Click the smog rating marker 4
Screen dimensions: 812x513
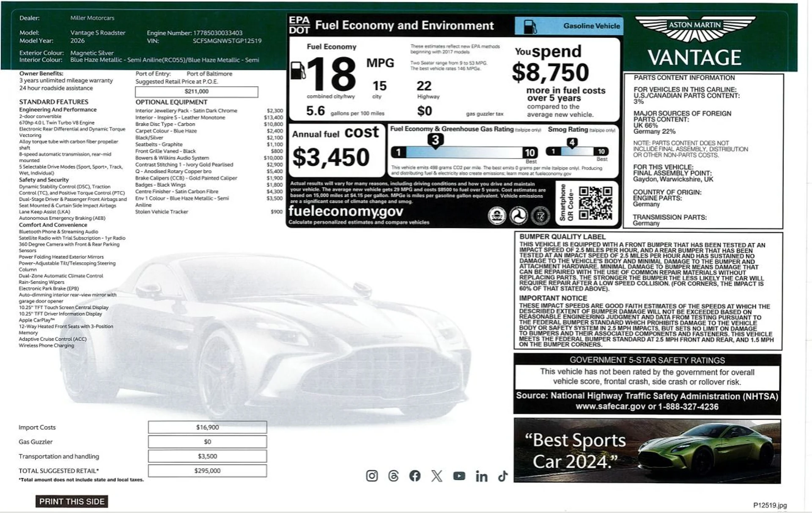572,142
